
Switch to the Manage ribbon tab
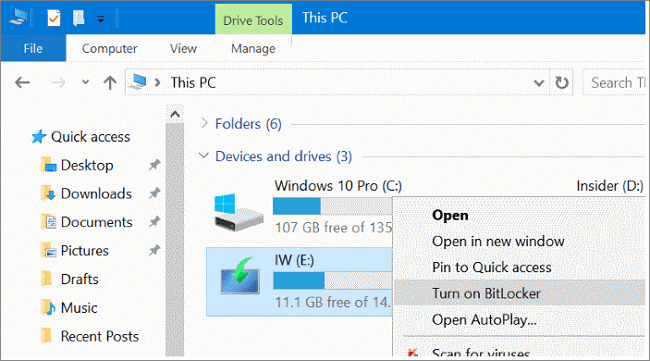pyautogui.click(x=253, y=48)
